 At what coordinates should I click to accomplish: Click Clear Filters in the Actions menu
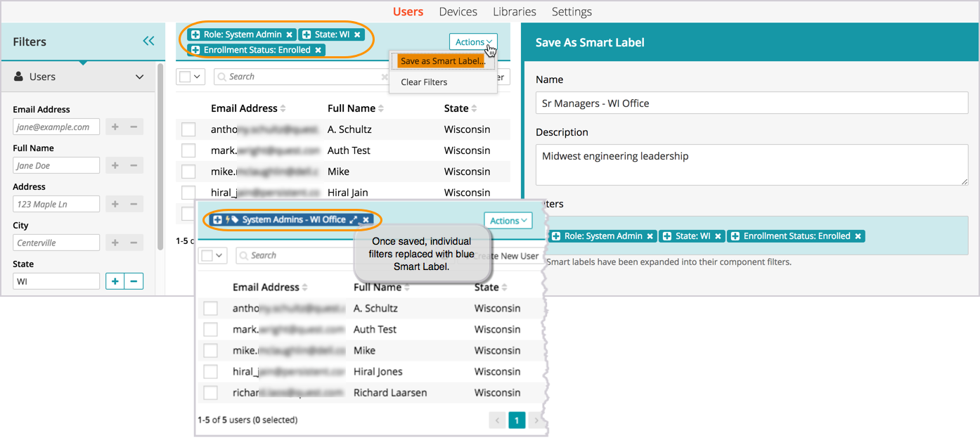pos(424,82)
